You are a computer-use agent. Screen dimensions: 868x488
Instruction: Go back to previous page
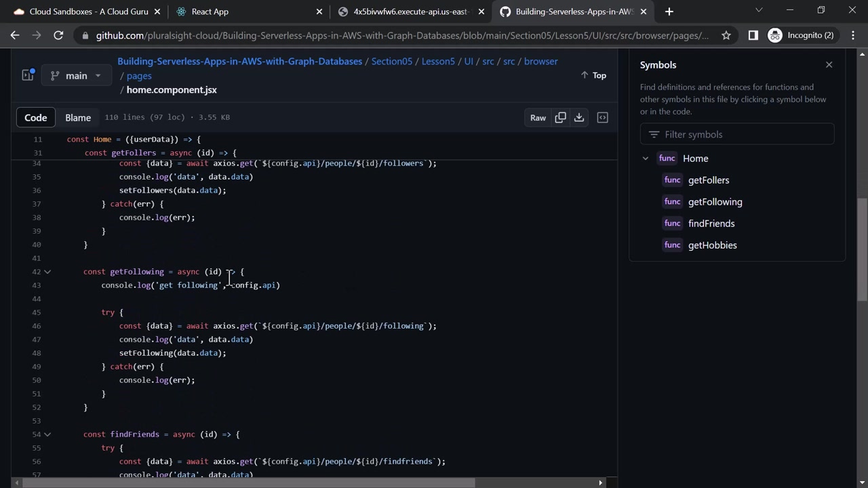(x=15, y=35)
